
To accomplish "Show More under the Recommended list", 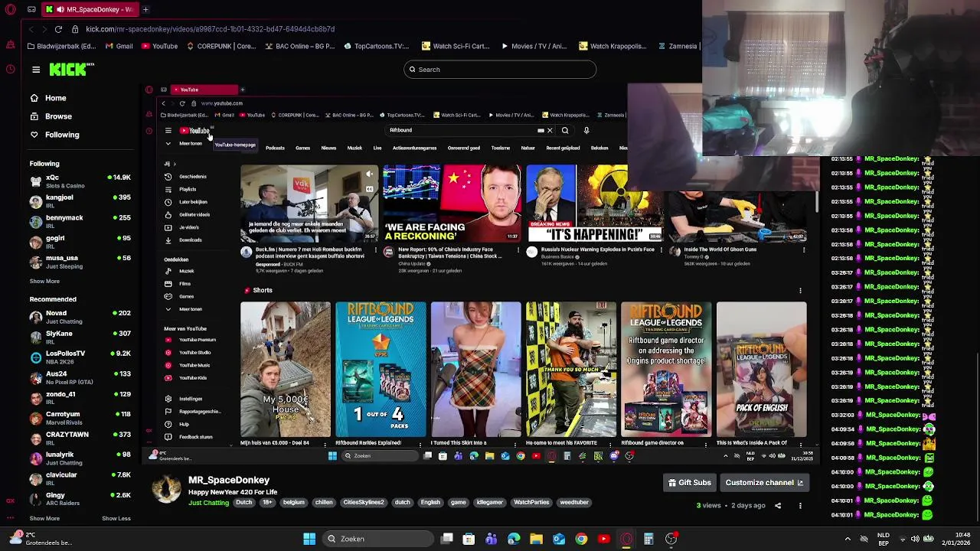I will pyautogui.click(x=44, y=518).
